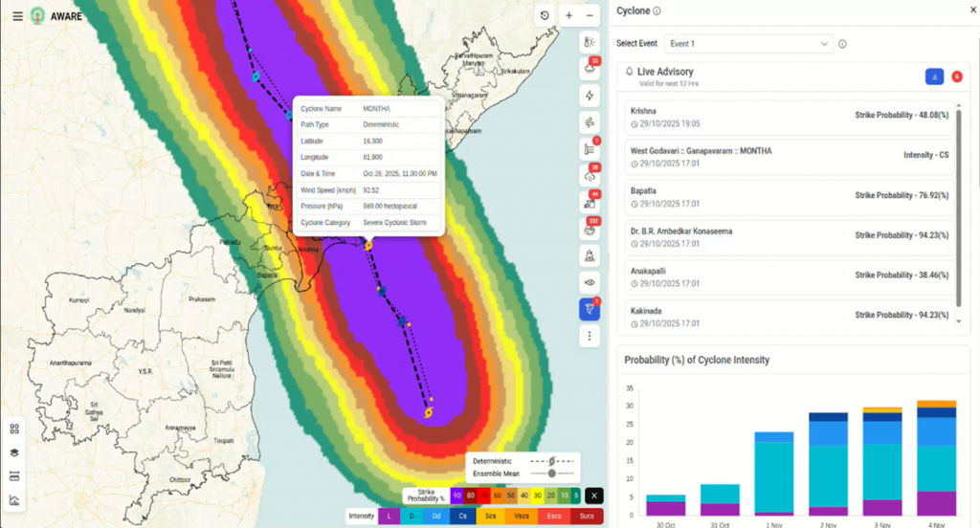Image resolution: width=980 pixels, height=528 pixels.
Task: Select the wind layer icon
Action: (590, 121)
